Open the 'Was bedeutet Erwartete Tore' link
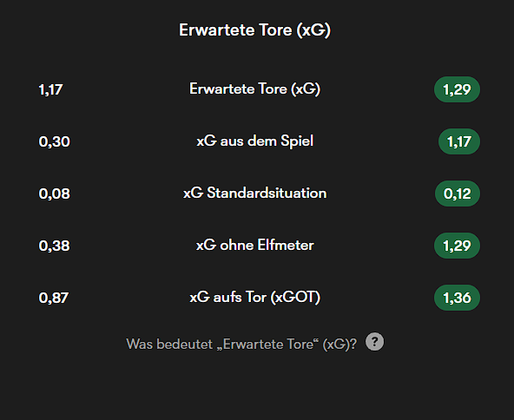 click(241, 345)
